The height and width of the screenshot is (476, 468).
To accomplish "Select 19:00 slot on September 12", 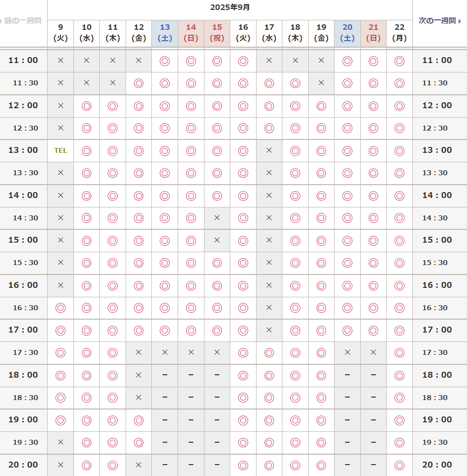I will [x=139, y=420].
